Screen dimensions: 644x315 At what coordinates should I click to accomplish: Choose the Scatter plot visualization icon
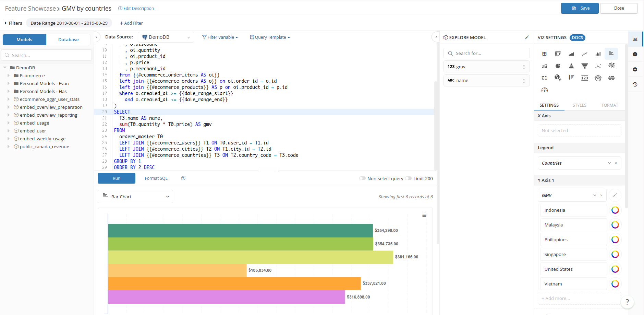(598, 66)
